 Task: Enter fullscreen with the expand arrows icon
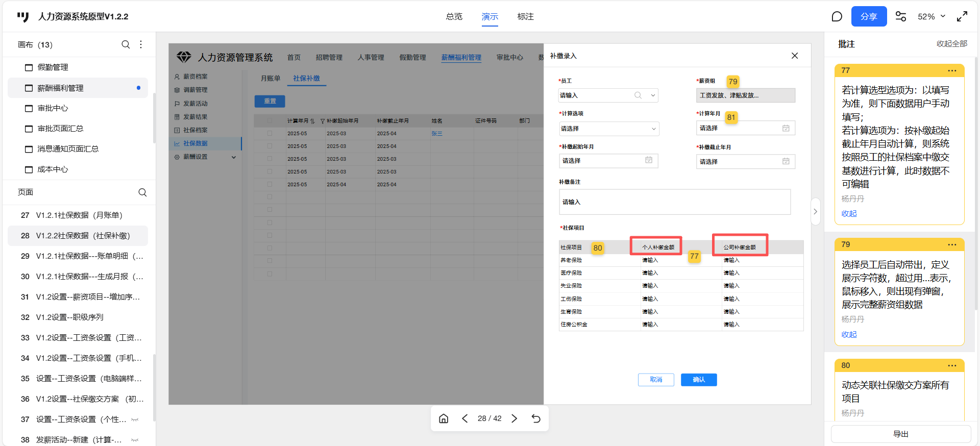tap(962, 17)
